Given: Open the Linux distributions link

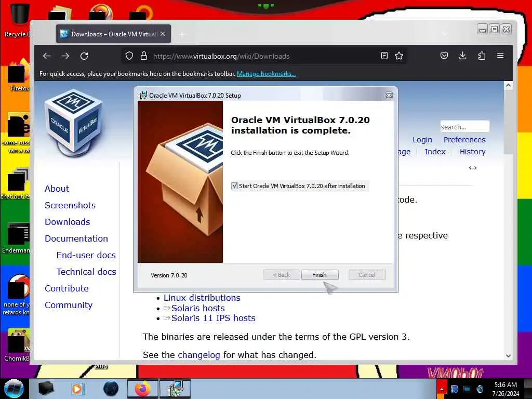Looking at the screenshot, I should [202, 298].
